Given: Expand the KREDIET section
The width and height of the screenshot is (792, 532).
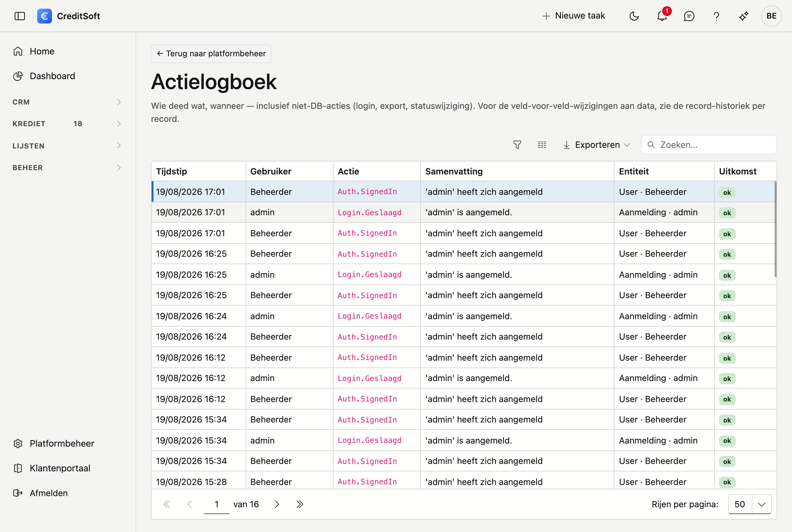Looking at the screenshot, I should (x=67, y=123).
